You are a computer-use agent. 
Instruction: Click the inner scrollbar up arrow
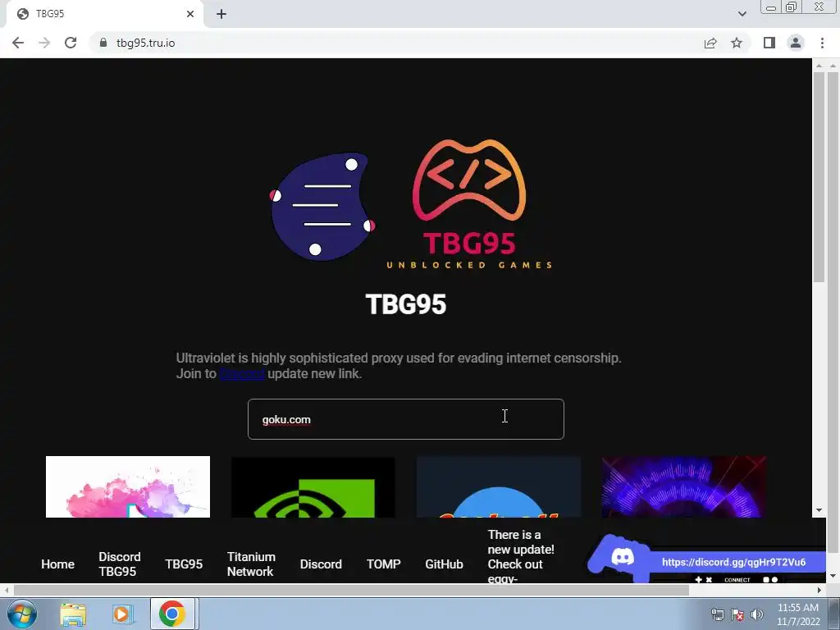(819, 66)
